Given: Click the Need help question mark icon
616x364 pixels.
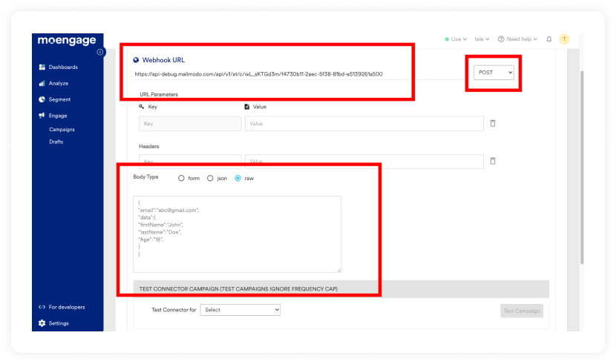Looking at the screenshot, I should point(501,39).
